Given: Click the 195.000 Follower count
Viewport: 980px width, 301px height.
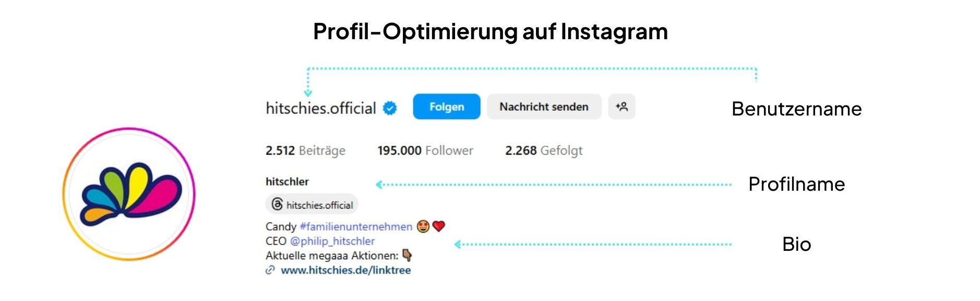Looking at the screenshot, I should click(x=425, y=150).
